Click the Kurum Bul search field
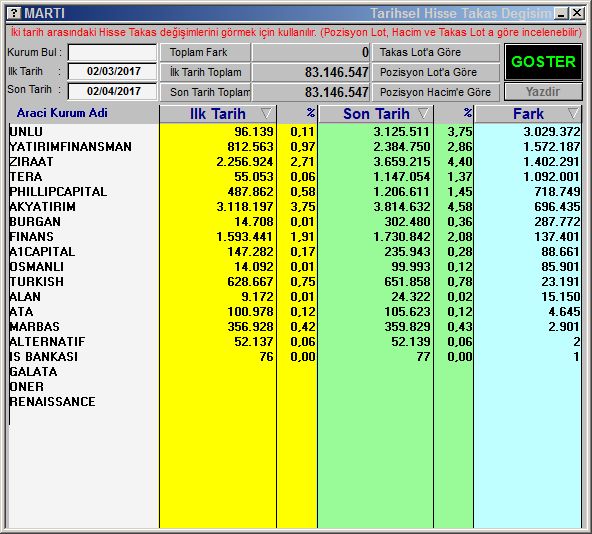592x534 pixels. 113,52
